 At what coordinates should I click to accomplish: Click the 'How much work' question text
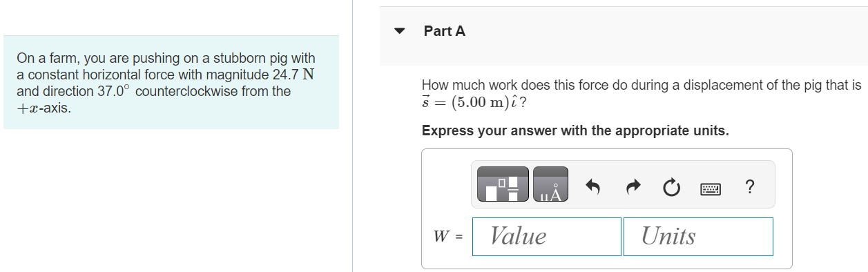tap(642, 86)
